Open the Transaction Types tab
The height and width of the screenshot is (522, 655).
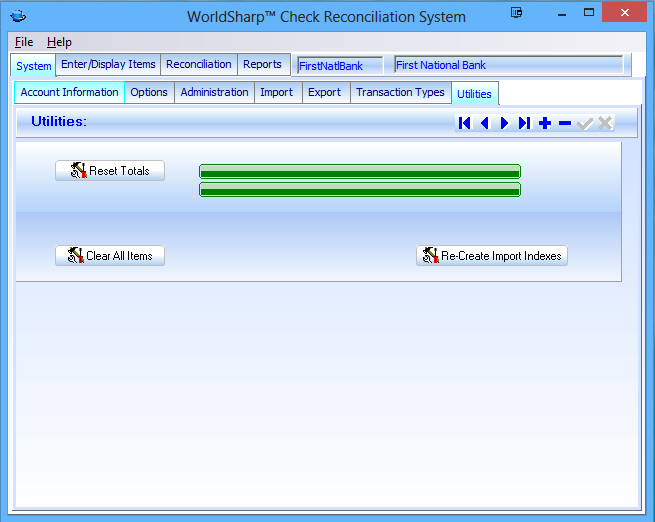[400, 92]
